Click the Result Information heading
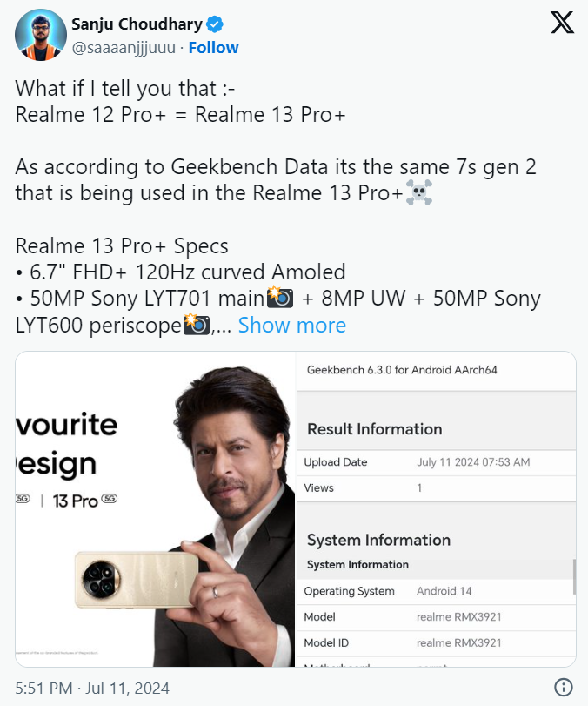The width and height of the screenshot is (588, 706). [x=374, y=428]
